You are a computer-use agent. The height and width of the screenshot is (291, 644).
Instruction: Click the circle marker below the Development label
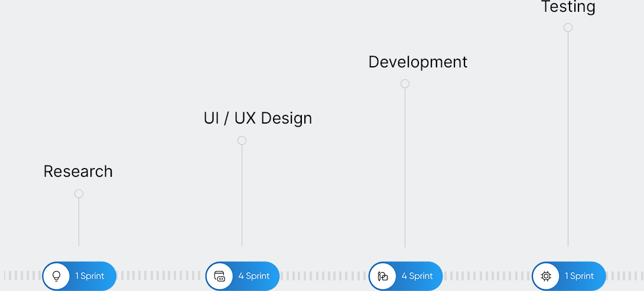[405, 84]
